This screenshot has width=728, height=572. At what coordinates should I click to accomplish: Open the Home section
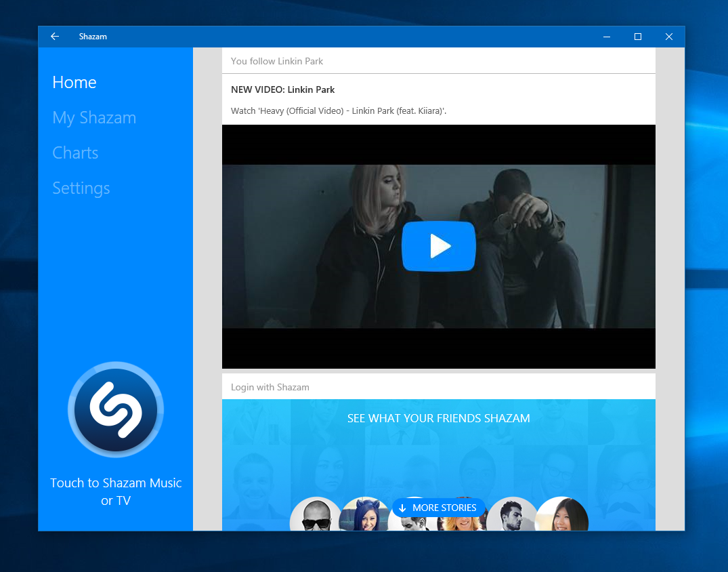click(x=74, y=82)
